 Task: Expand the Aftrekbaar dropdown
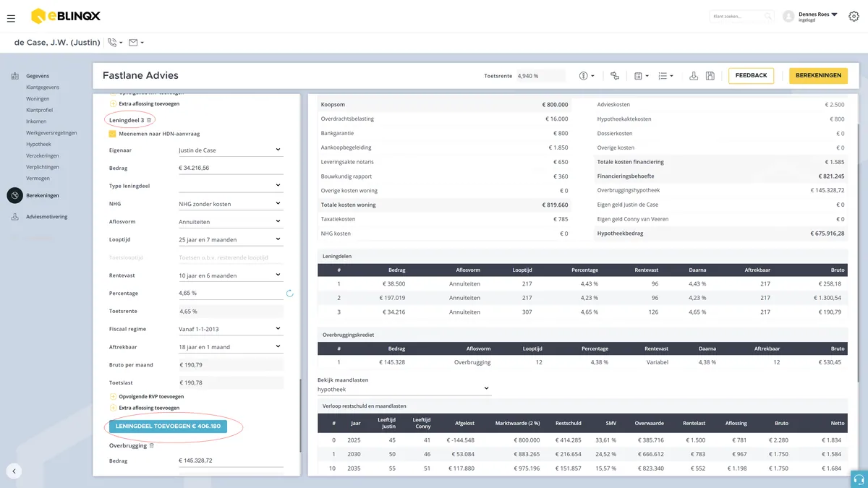point(231,347)
